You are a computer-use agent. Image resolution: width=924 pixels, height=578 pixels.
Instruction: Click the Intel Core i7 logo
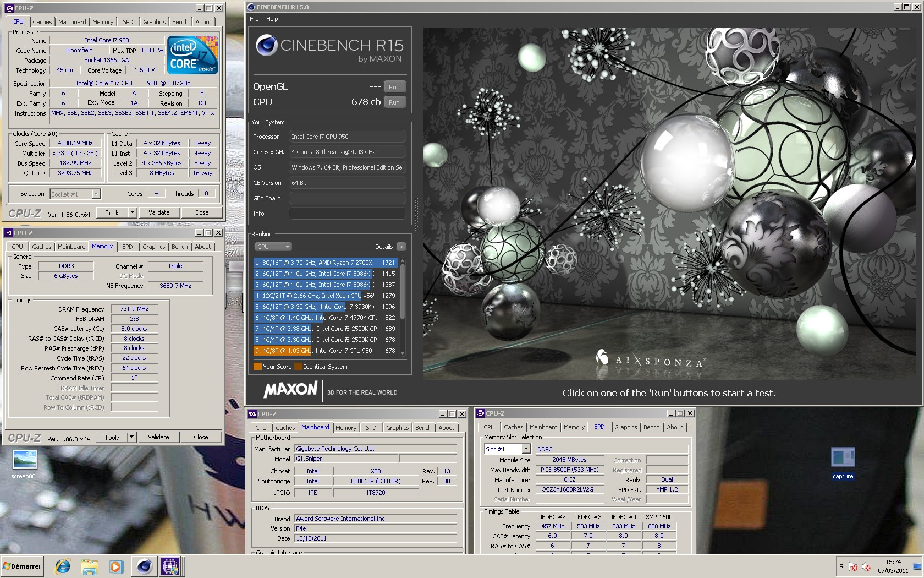point(193,55)
